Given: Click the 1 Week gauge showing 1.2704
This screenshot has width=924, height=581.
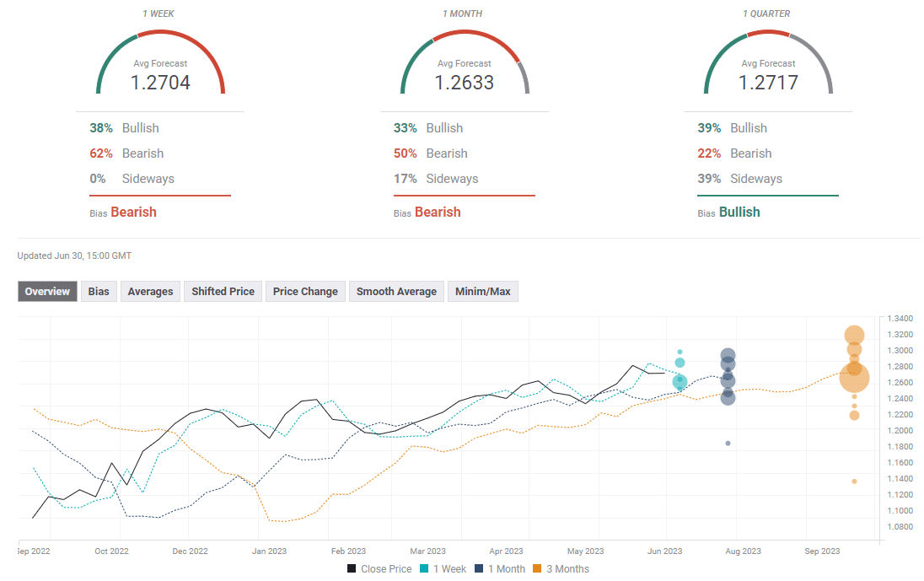Looking at the screenshot, I should (160, 67).
